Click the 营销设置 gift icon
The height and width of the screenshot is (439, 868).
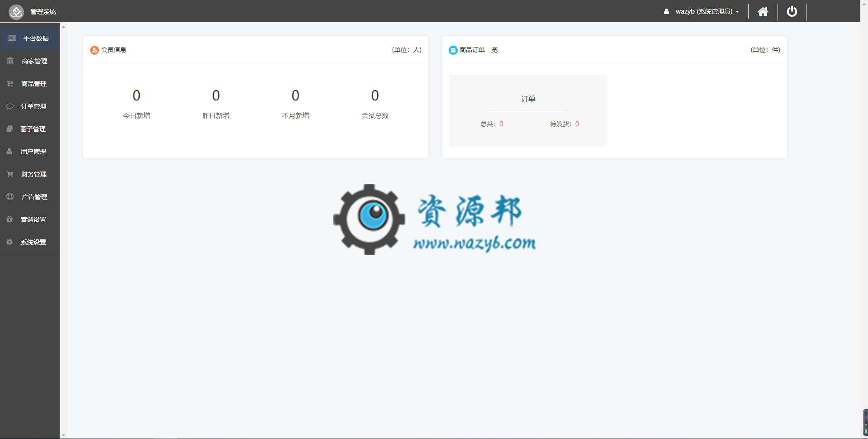click(x=9, y=219)
